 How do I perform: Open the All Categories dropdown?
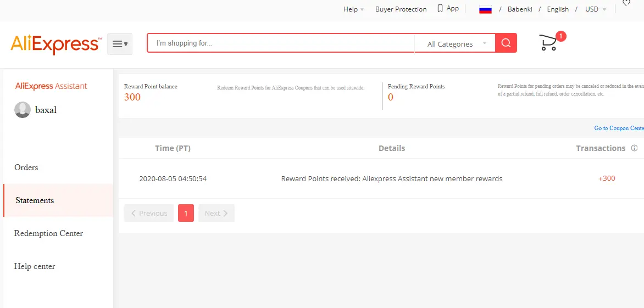455,44
